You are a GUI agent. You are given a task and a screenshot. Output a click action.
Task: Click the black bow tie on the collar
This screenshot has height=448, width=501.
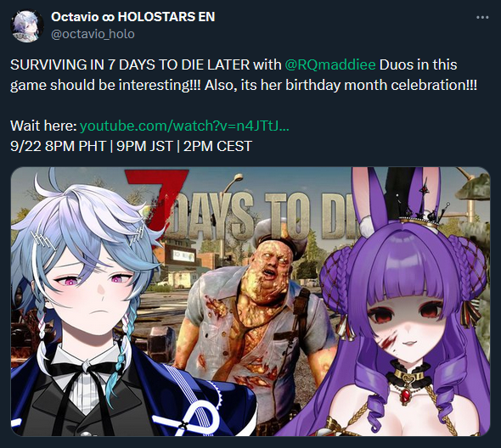click(x=85, y=367)
